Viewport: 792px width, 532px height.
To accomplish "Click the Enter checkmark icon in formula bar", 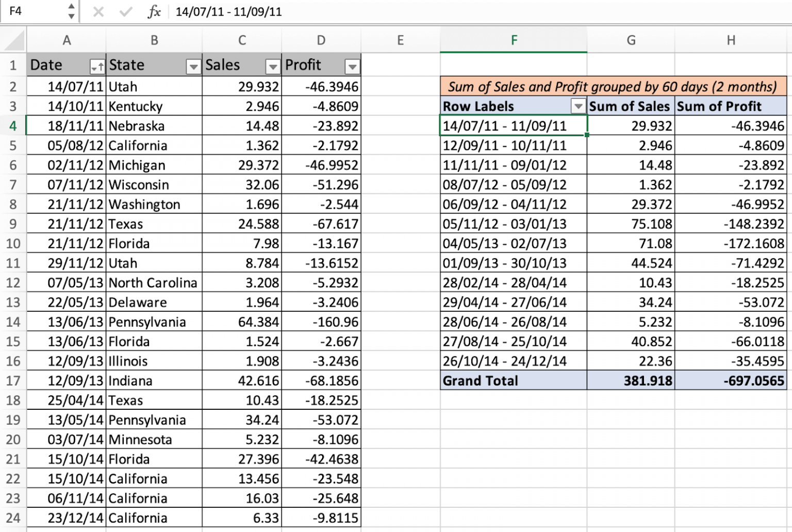I will coord(126,11).
